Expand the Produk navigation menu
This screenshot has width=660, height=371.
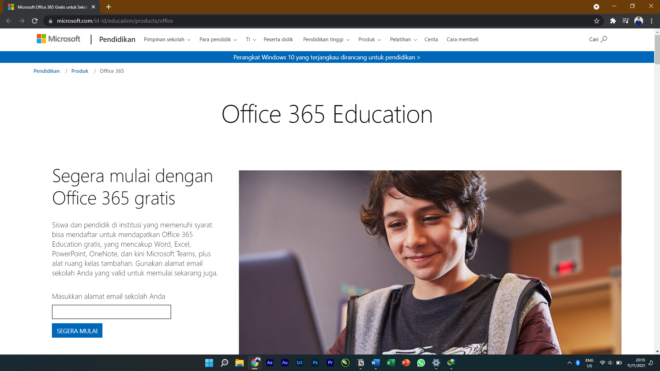370,40
